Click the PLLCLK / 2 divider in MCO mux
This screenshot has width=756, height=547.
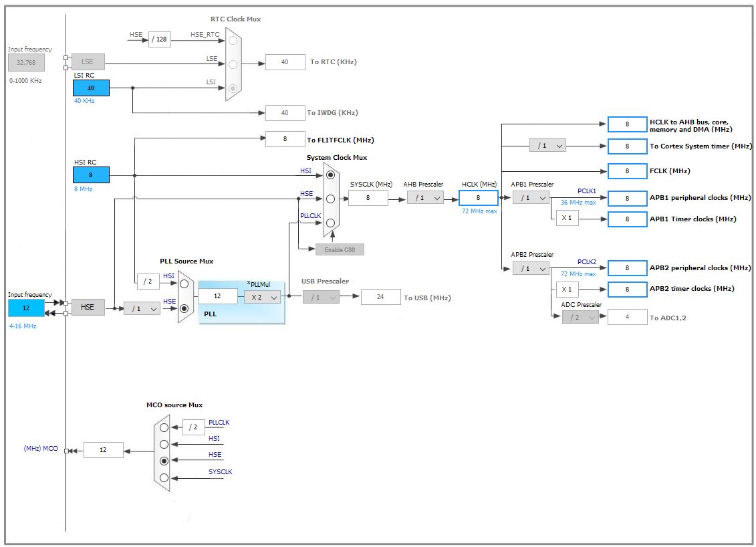194,427
